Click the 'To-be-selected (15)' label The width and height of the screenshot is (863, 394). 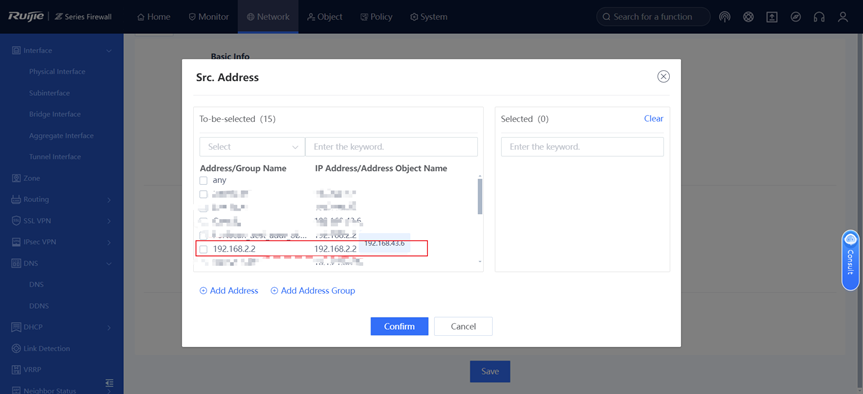coord(237,119)
